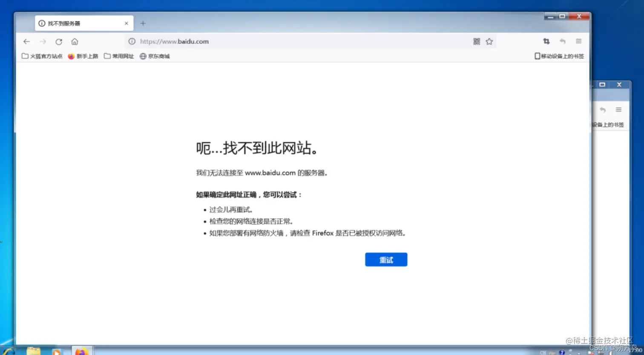Click the undo arrow in the back window
The height and width of the screenshot is (355, 644).
pos(603,110)
